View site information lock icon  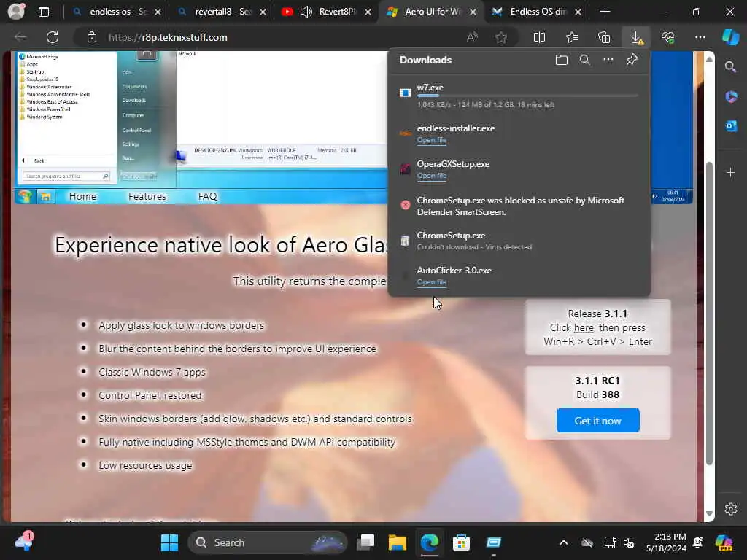click(x=91, y=37)
